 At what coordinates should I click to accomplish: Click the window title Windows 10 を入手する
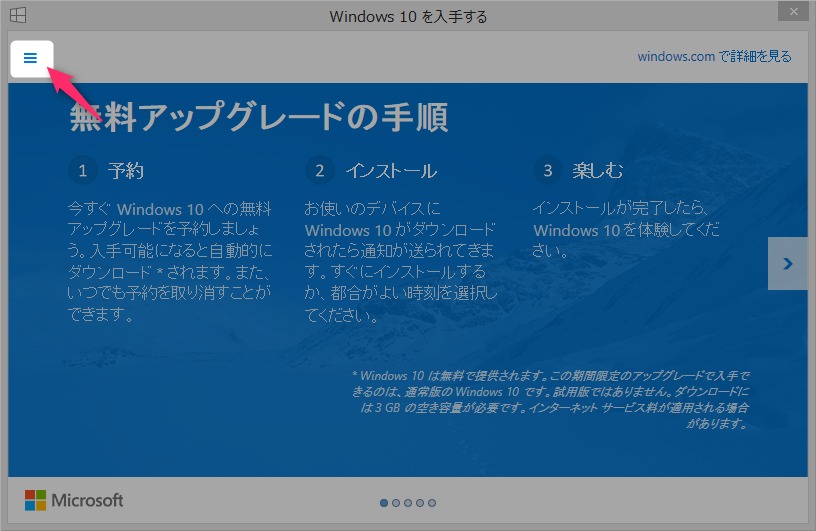(409, 17)
